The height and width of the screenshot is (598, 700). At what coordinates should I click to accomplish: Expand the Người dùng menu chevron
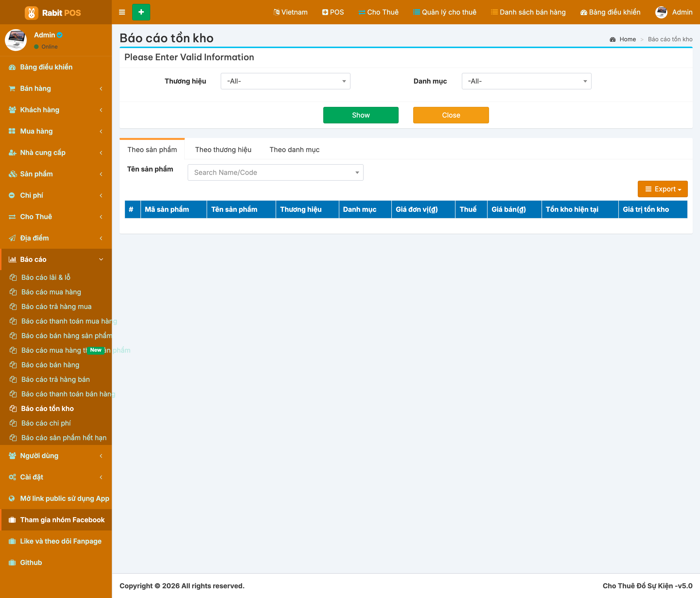(x=101, y=455)
